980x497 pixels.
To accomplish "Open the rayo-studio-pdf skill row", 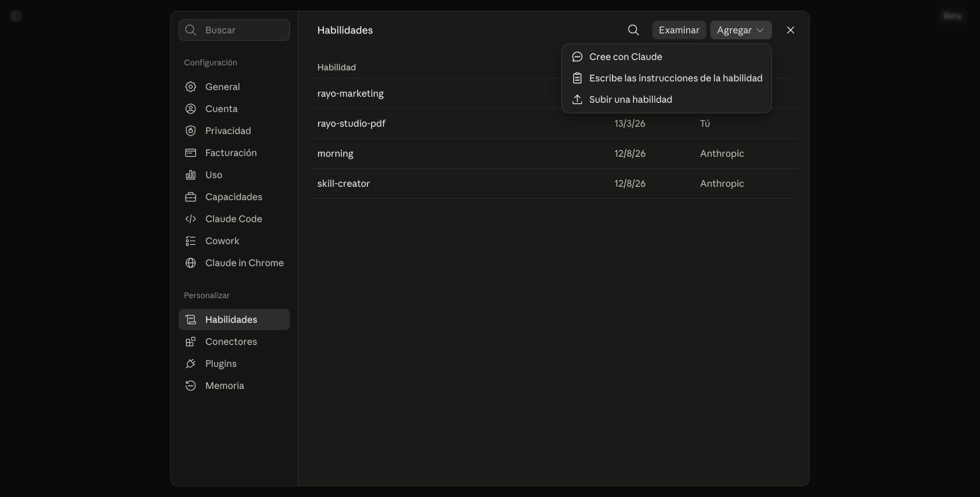I will (x=553, y=123).
